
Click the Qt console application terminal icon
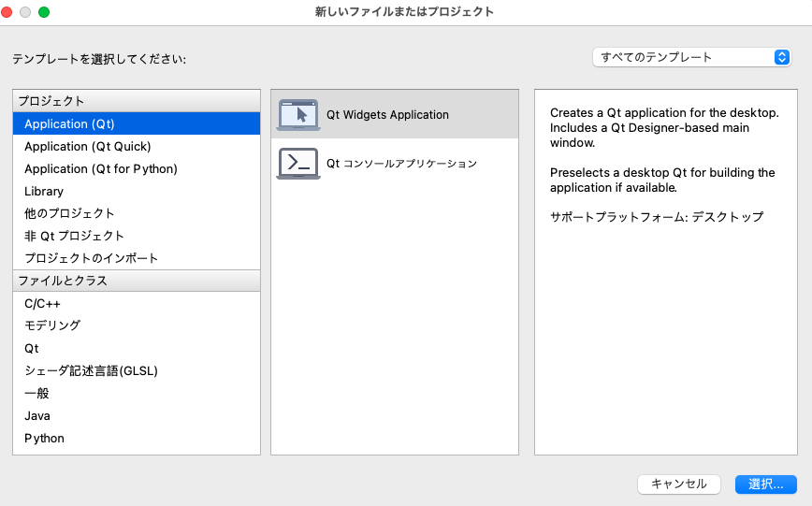point(298,164)
